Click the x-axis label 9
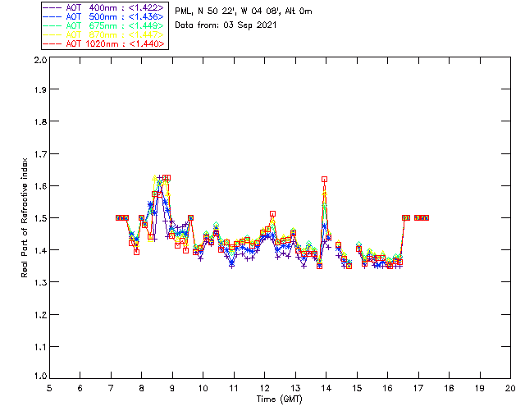The image size is (525, 420). (172, 388)
